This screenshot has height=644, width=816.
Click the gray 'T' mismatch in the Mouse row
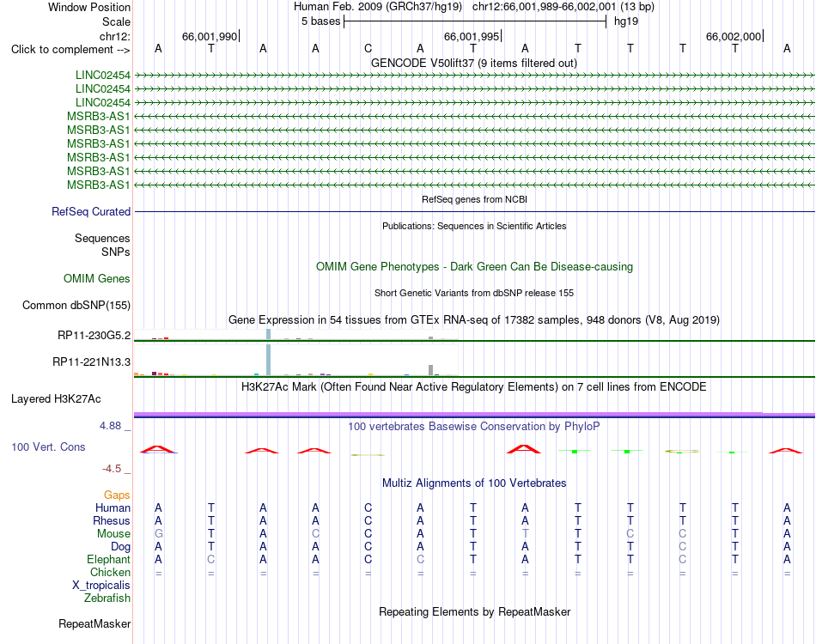tap(525, 534)
